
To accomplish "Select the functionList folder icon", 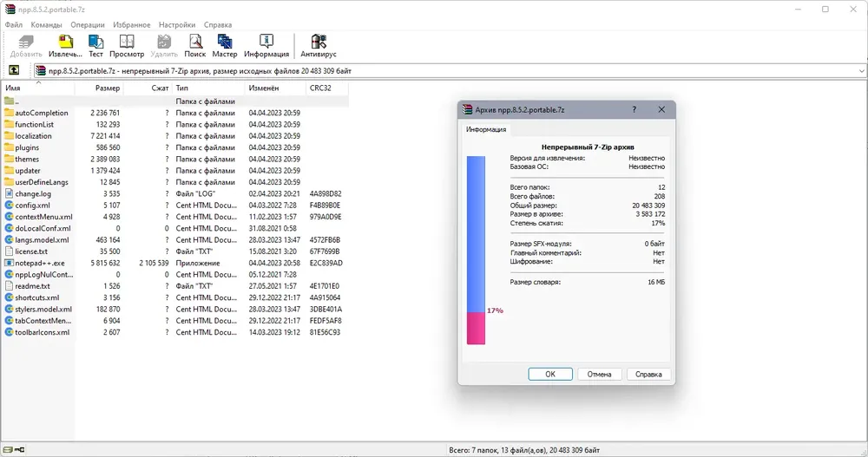I will 9,125.
